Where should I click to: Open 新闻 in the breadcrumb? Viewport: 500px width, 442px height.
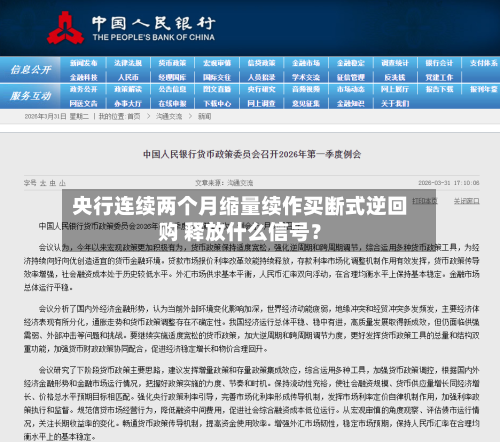pyautogui.click(x=204, y=116)
